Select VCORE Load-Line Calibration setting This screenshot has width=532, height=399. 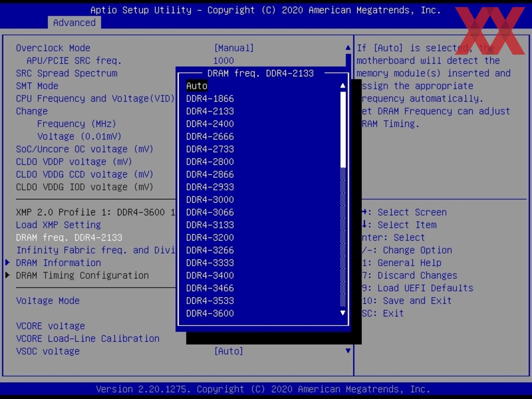tap(88, 339)
